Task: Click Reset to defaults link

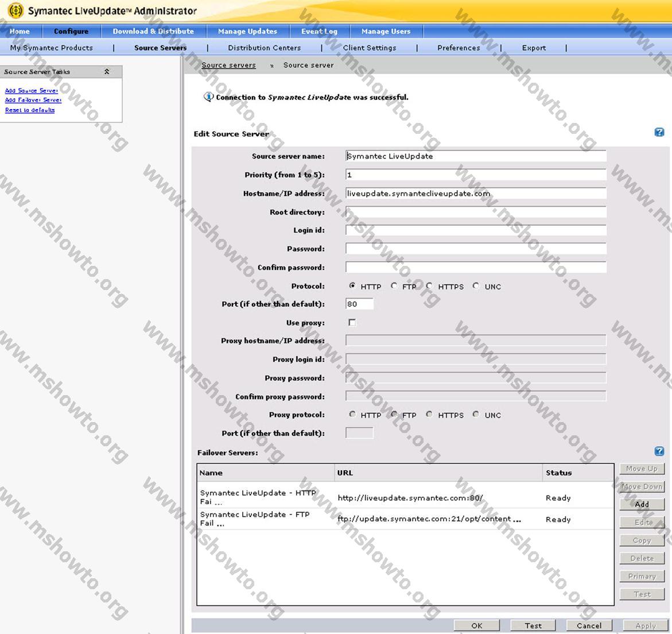Action: (x=30, y=110)
